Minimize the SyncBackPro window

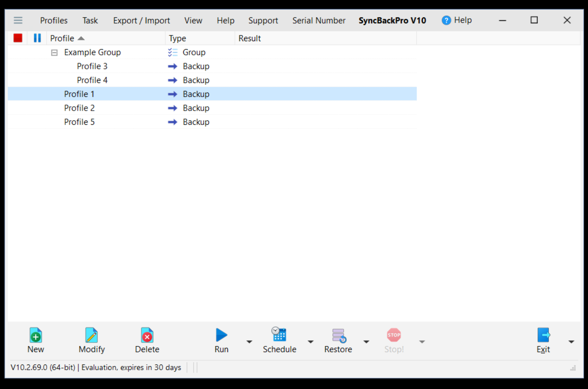click(503, 20)
